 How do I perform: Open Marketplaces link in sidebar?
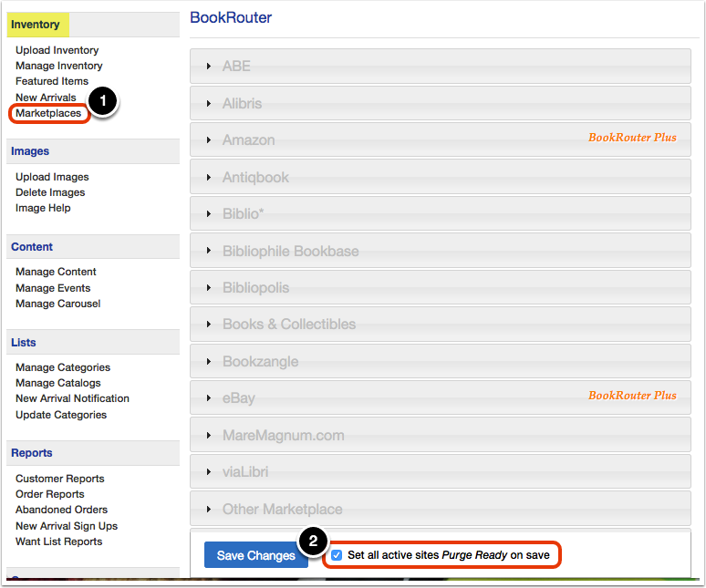[48, 113]
